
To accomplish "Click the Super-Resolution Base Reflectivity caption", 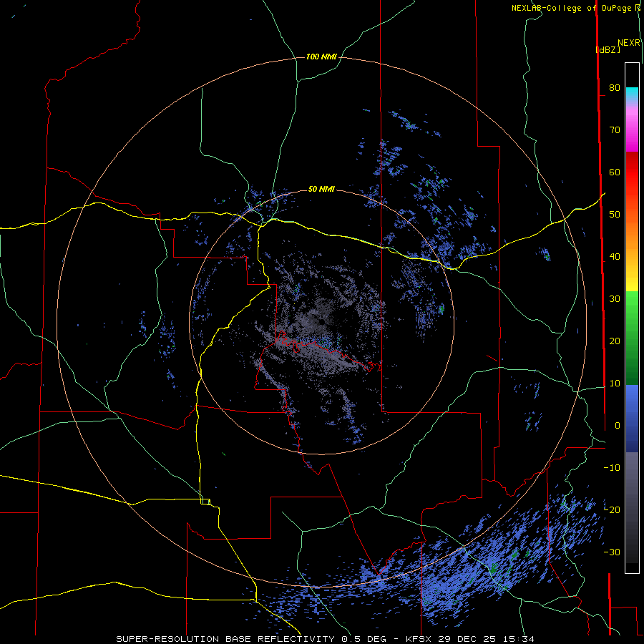I will 225,639.
